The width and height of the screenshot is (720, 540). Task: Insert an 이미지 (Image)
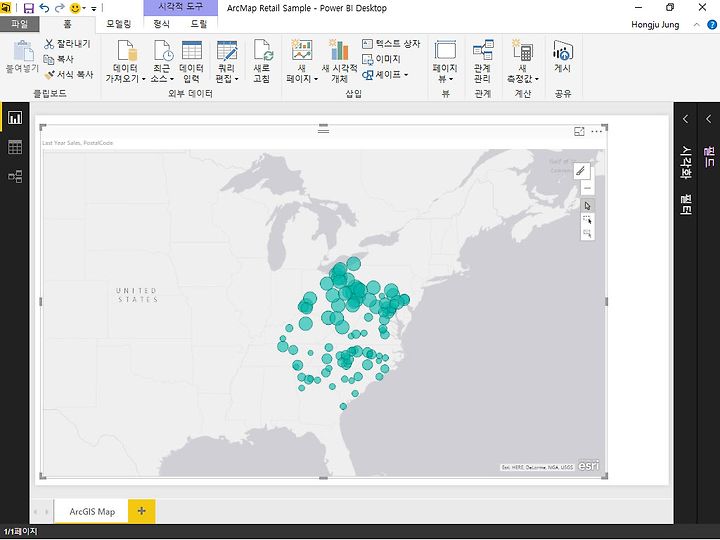point(381,59)
